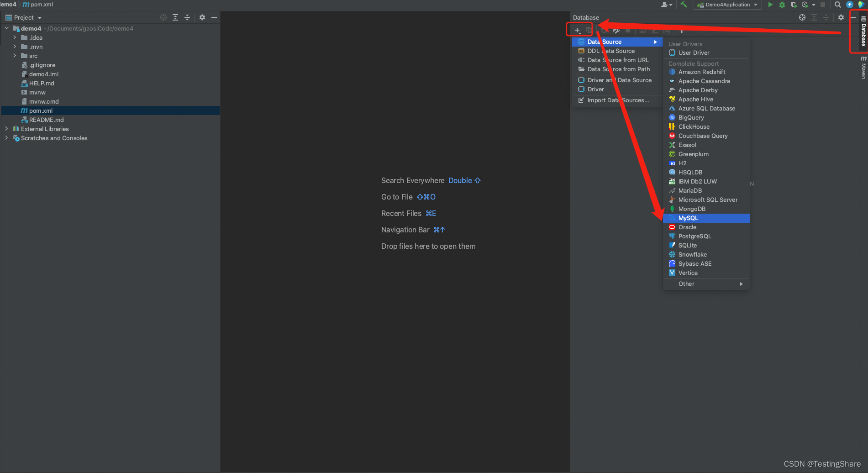Viewport: 868px width, 473px height.
Task: Expand all in Database panel
Action: [814, 17]
